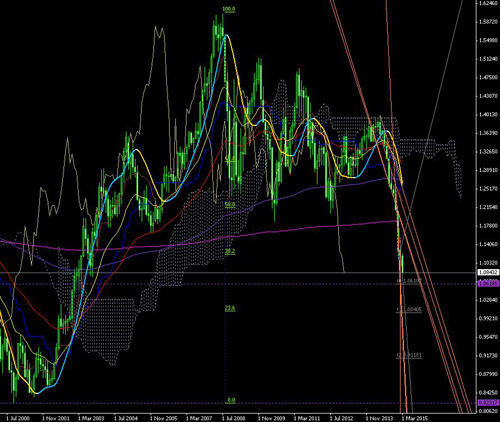Viewport: 500px width, 422px height.
Task: Click the upper purple price tag on the price axis
Action: (x=488, y=284)
